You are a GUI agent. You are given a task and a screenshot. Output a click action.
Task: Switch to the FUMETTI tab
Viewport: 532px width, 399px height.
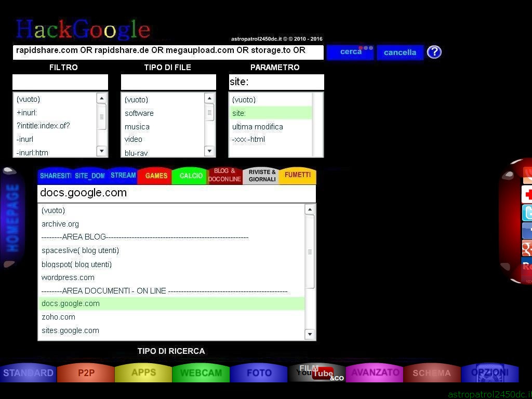pos(298,175)
